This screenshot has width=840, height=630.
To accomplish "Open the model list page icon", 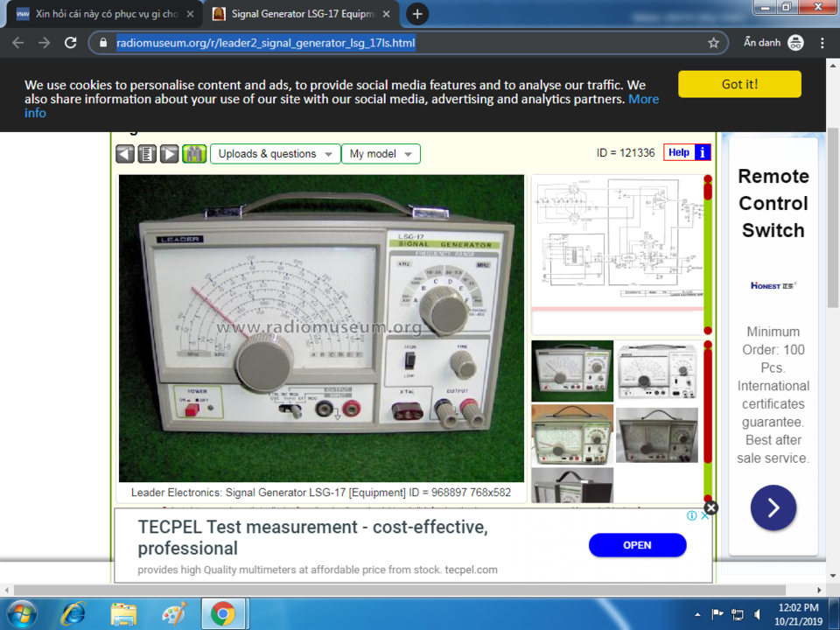I will coord(147,154).
